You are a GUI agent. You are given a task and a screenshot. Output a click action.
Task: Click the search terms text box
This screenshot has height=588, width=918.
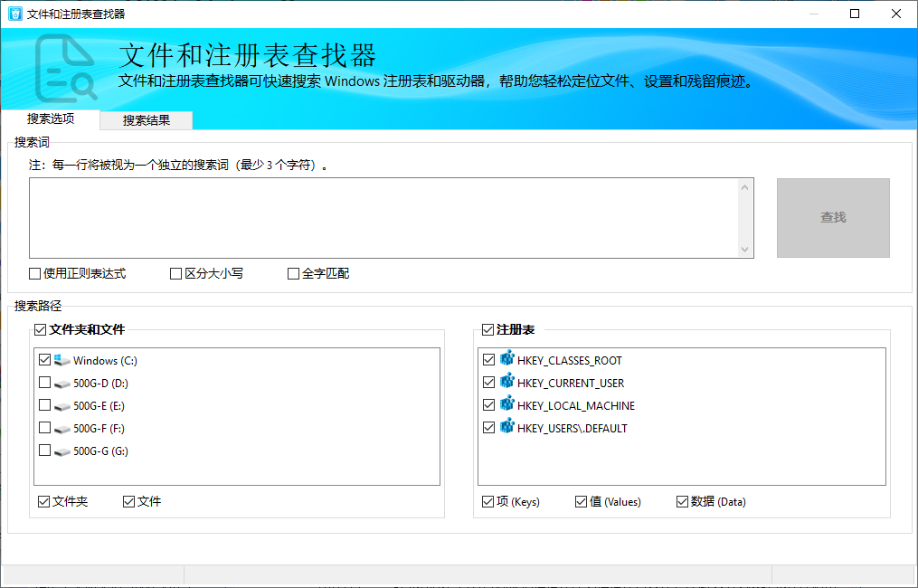click(383, 218)
